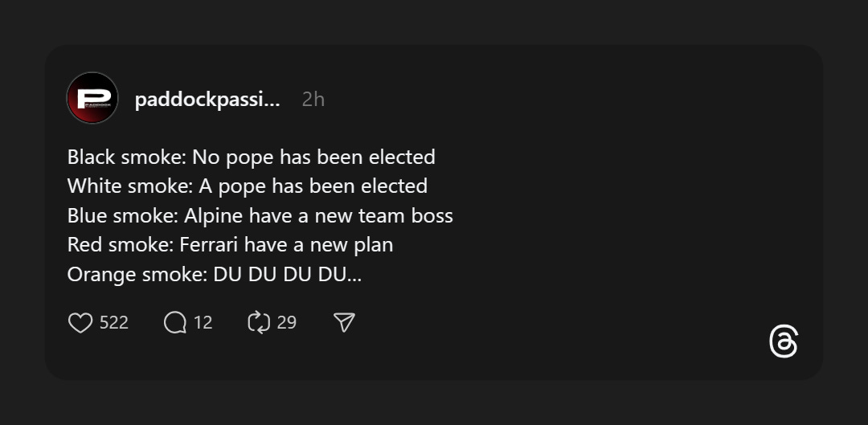View the 12 replies count

click(203, 323)
